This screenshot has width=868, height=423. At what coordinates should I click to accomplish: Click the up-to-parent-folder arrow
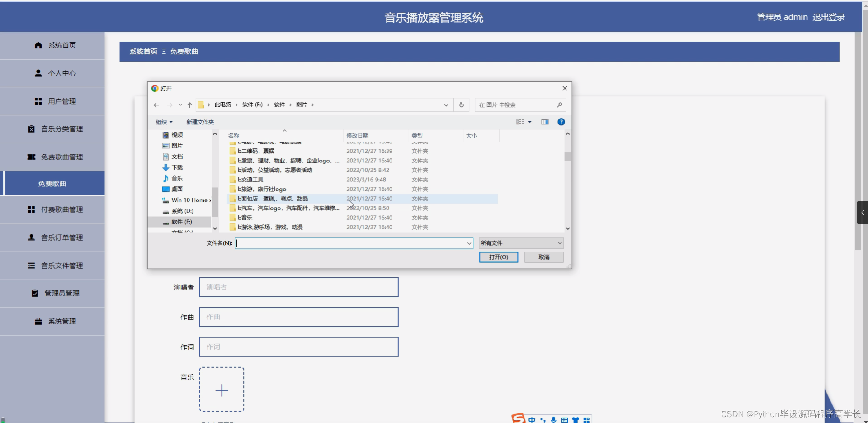(x=189, y=105)
